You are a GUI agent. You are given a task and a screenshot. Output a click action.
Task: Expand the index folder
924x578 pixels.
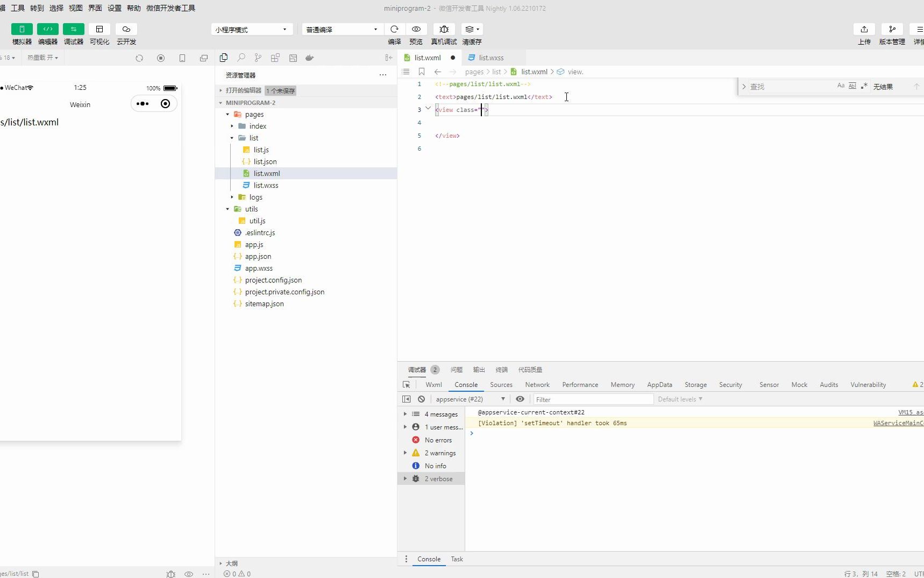tap(232, 126)
